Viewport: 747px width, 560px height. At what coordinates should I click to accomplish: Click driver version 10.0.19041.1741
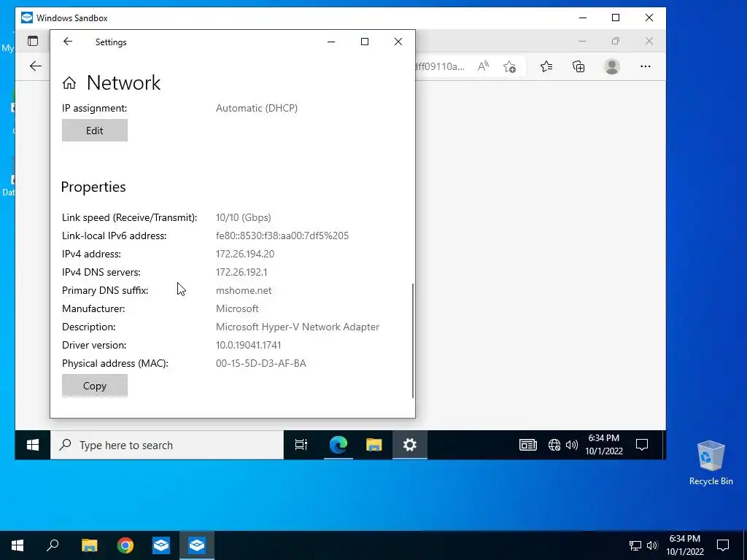pyautogui.click(x=248, y=345)
